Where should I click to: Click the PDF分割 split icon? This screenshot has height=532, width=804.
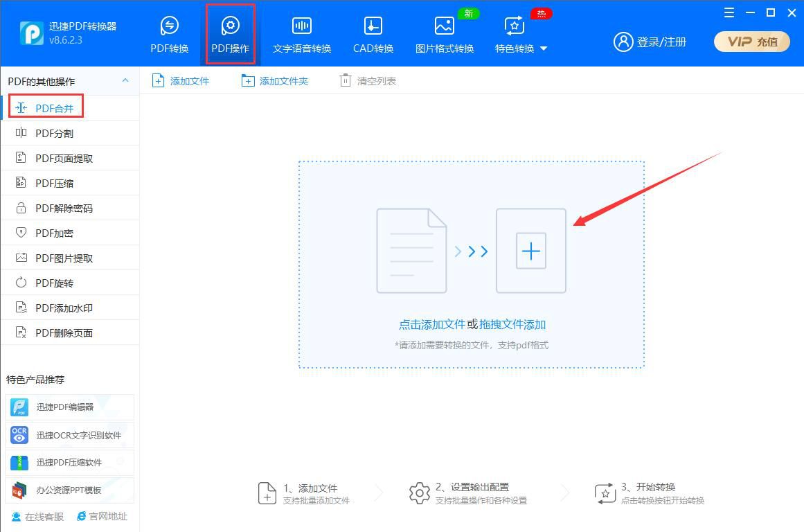21,133
